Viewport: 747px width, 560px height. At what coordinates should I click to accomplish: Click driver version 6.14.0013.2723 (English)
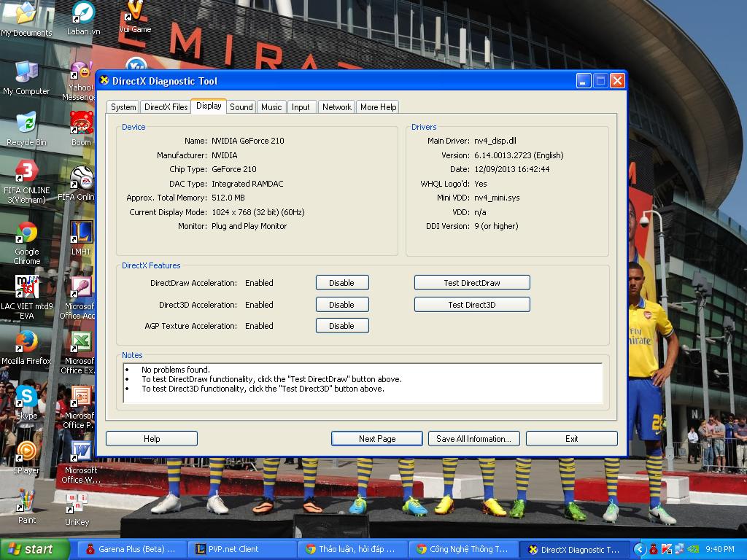click(519, 155)
